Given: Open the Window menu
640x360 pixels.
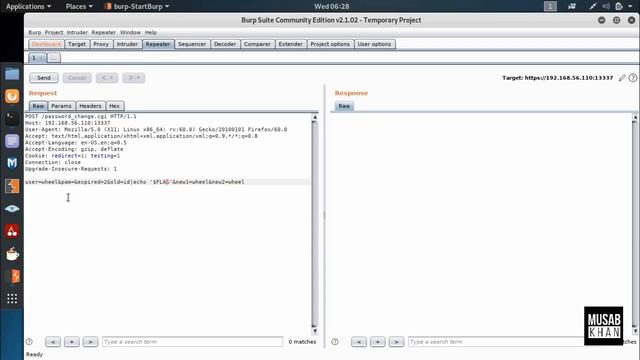Looking at the screenshot, I should coord(130,32).
